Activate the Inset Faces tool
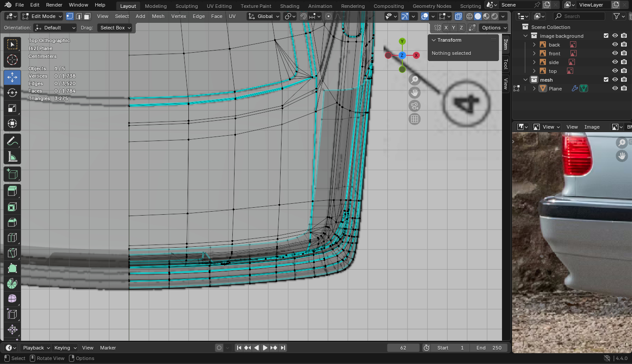Screen dimensions: 632x364 (12, 207)
